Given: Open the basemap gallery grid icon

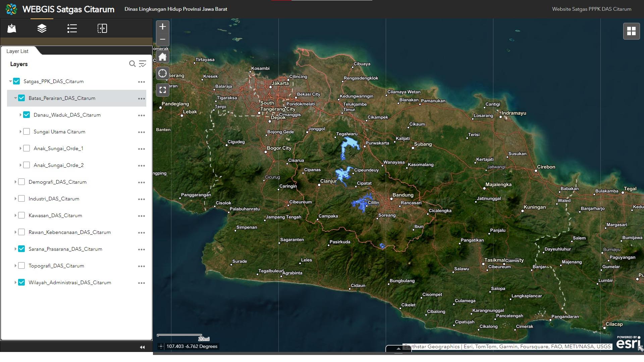Looking at the screenshot, I should coord(631,31).
